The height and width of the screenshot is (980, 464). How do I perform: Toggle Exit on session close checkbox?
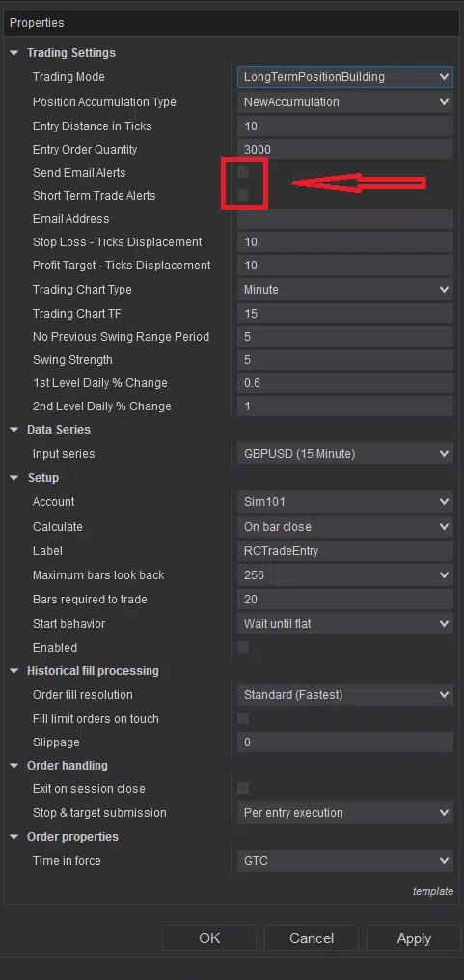[243, 788]
